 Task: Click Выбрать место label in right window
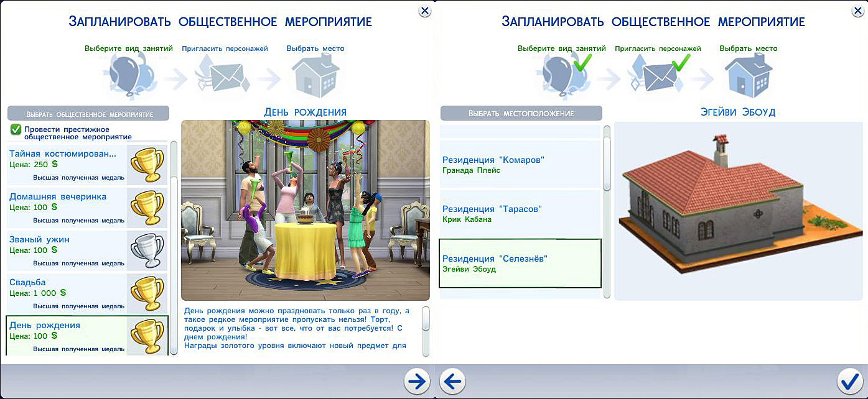point(749,48)
